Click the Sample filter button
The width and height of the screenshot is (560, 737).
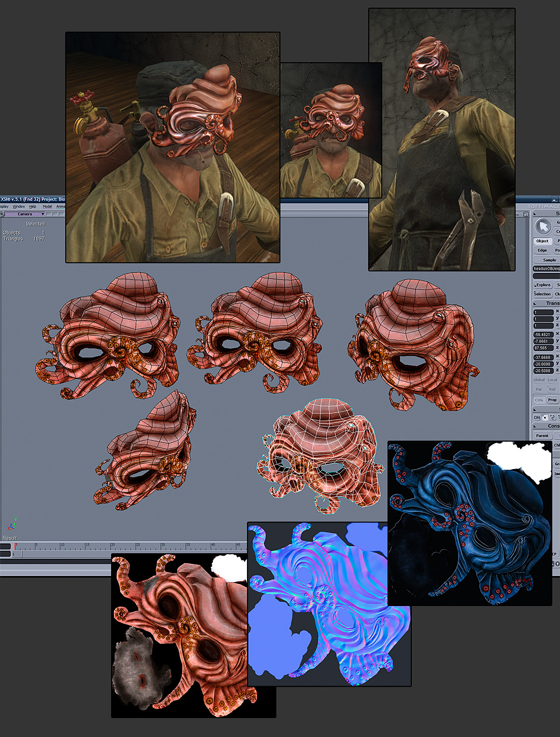[547, 260]
